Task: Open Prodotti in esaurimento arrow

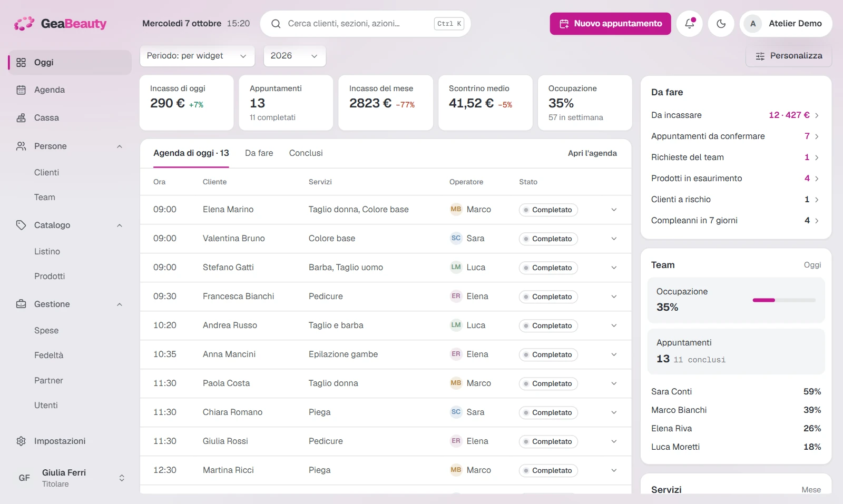Action: [817, 179]
